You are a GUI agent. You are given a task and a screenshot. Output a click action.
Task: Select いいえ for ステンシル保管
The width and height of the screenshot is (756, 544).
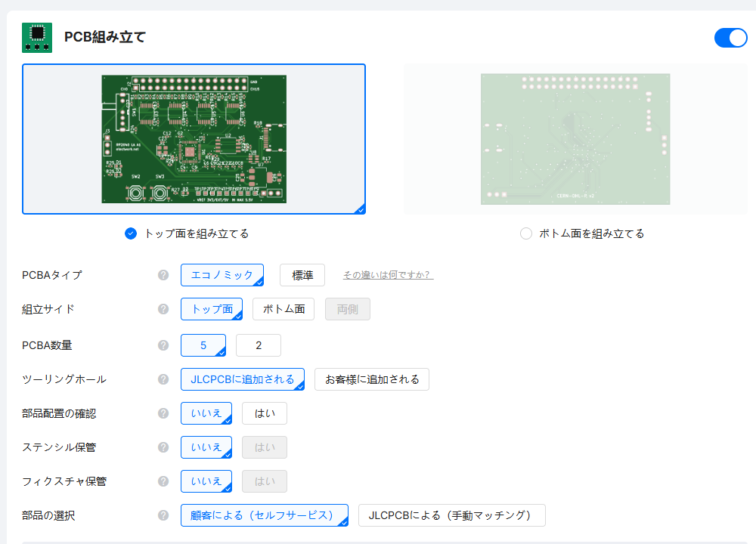coord(206,447)
